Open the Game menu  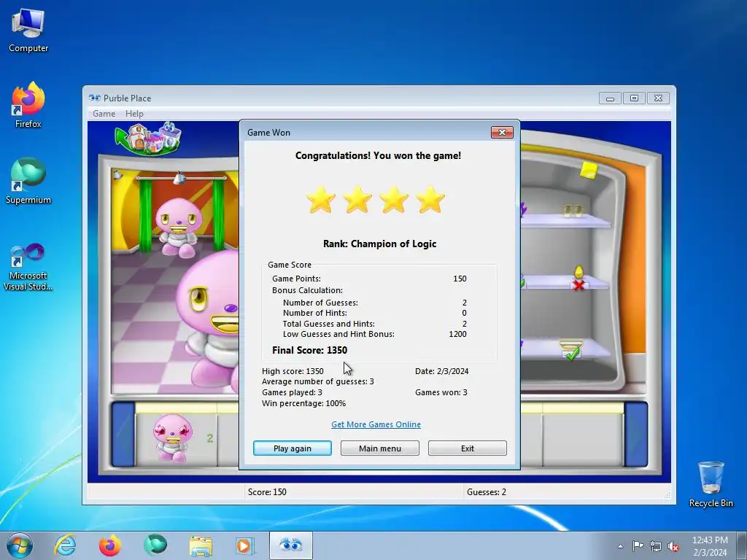104,114
